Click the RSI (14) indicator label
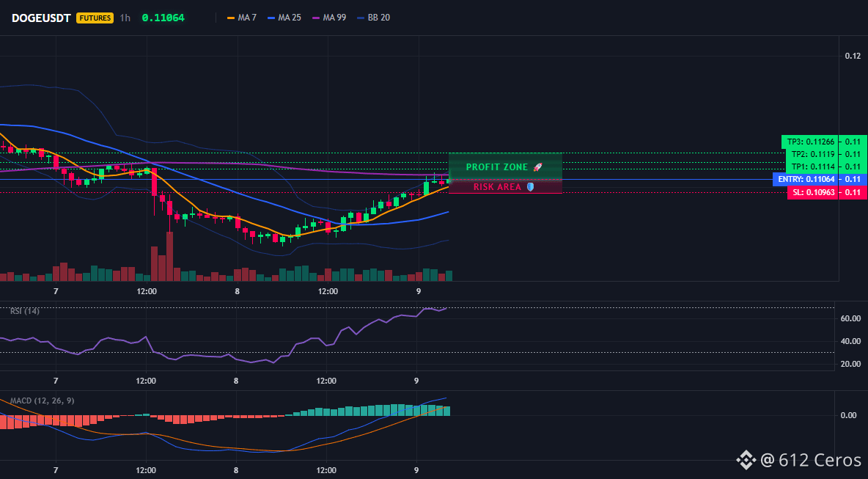The height and width of the screenshot is (479, 868). pos(25,311)
